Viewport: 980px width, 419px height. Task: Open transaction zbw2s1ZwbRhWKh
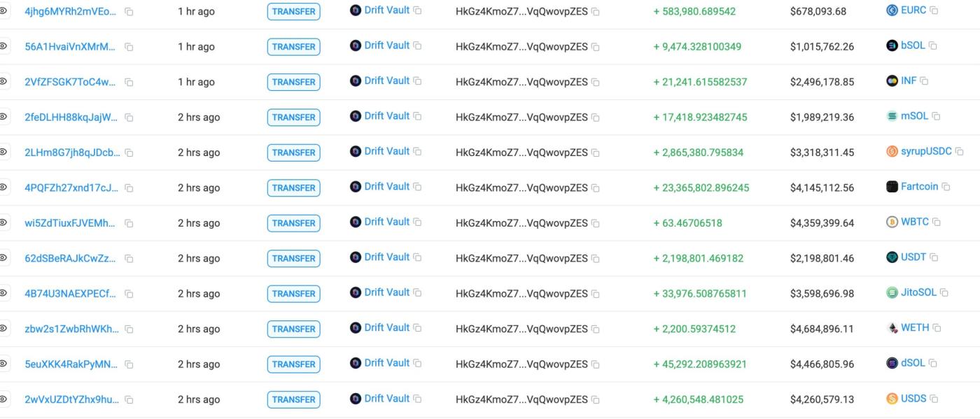[x=71, y=329]
